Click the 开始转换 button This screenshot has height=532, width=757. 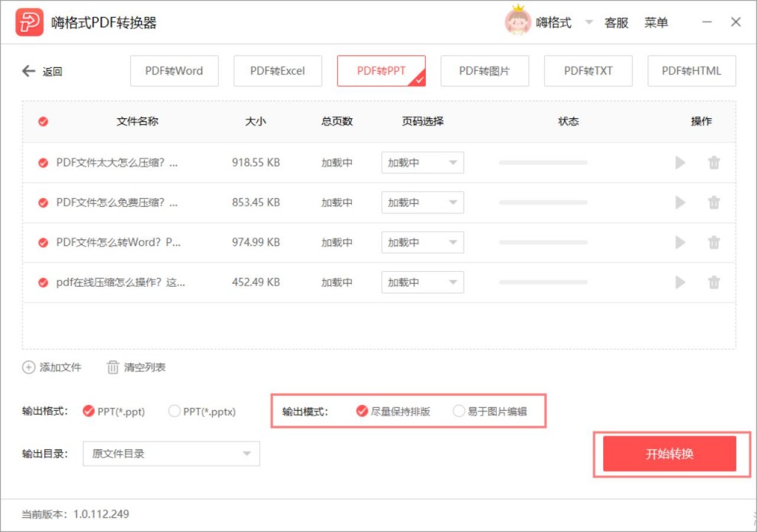coord(669,454)
